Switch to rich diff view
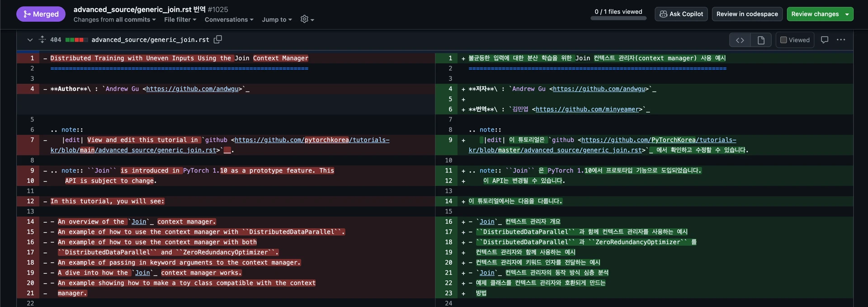 (761, 40)
